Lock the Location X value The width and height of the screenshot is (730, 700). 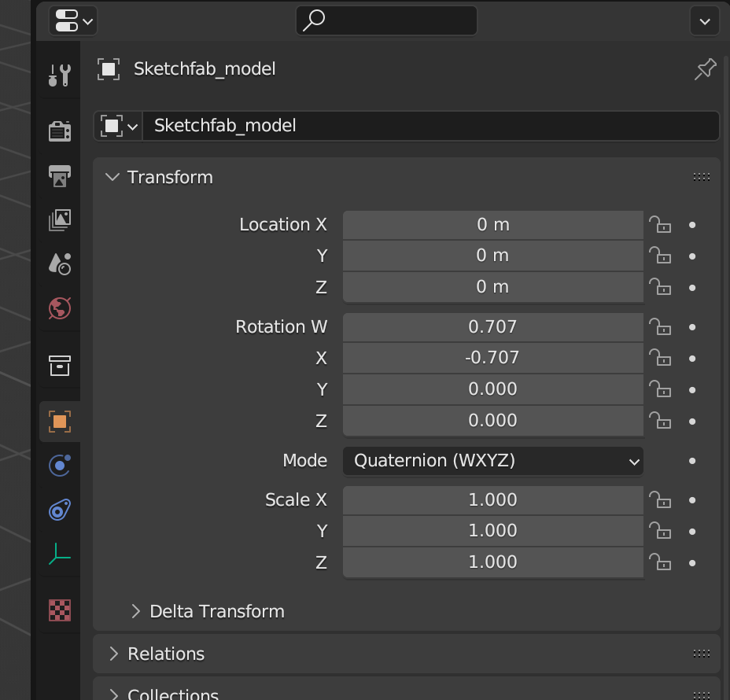click(660, 225)
